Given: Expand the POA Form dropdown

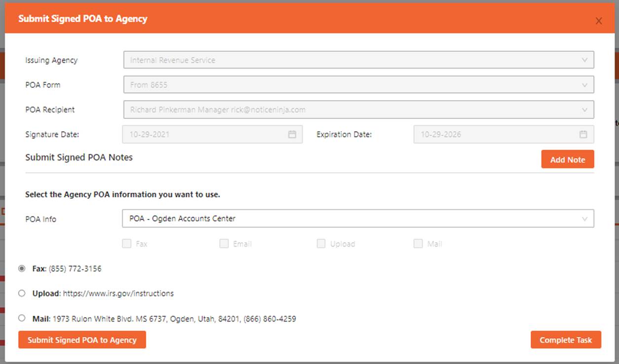Looking at the screenshot, I should [584, 85].
